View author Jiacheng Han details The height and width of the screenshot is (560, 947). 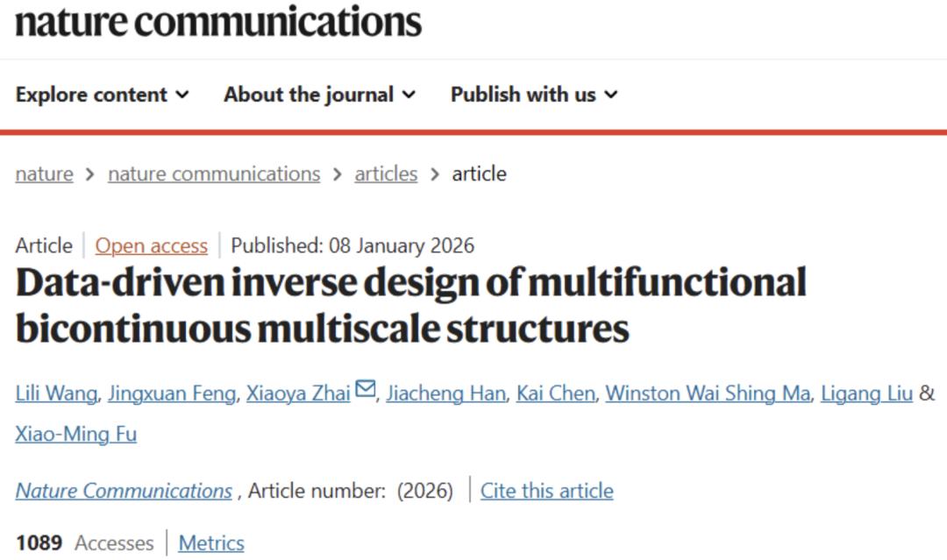pos(446,393)
